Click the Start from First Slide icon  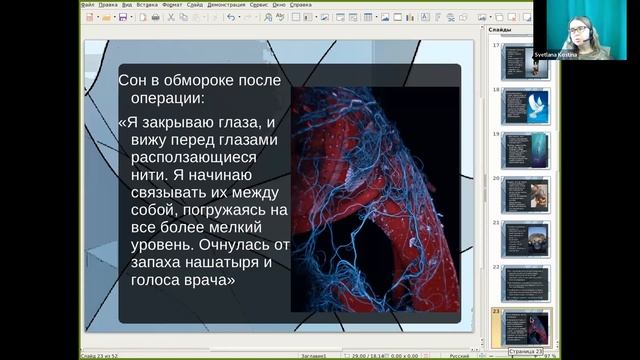340,17
